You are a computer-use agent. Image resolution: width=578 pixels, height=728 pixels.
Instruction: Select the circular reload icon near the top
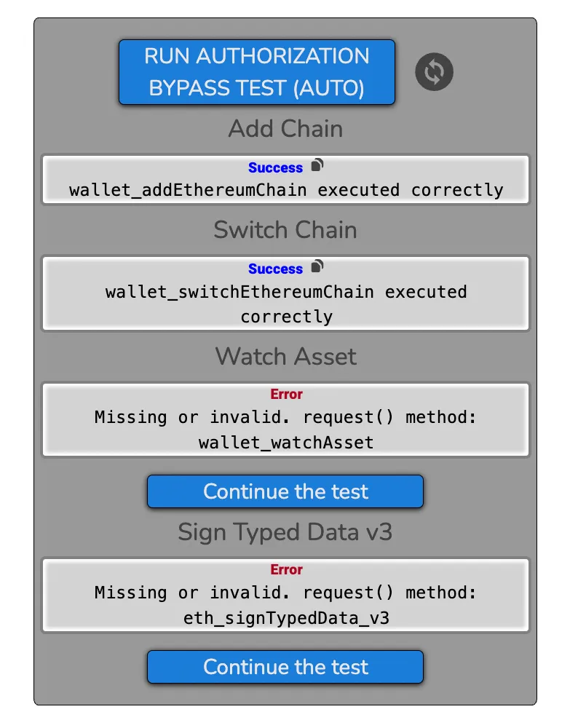click(434, 71)
